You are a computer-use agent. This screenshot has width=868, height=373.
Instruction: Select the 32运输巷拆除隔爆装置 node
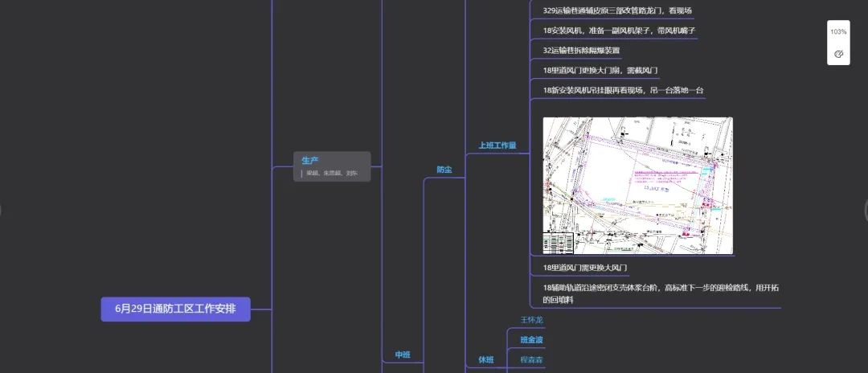click(x=580, y=51)
